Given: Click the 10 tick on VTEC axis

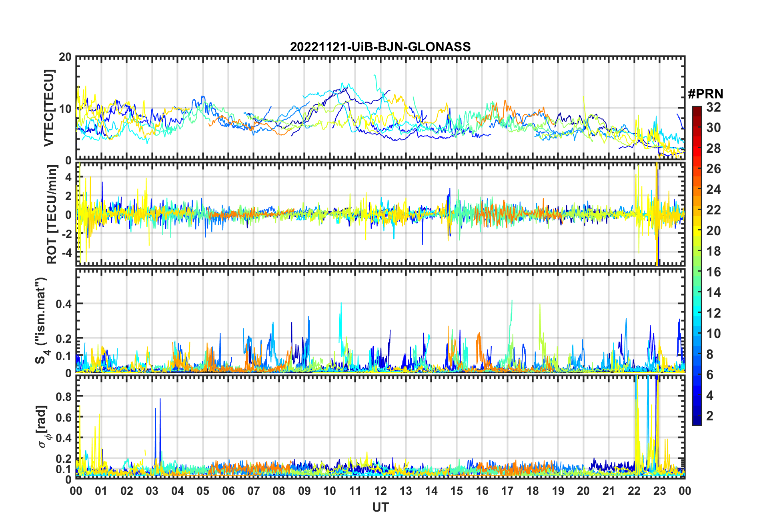Looking at the screenshot, I should pyautogui.click(x=65, y=108).
